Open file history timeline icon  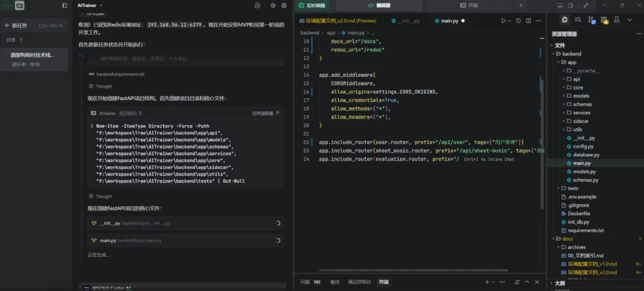[x=519, y=20]
